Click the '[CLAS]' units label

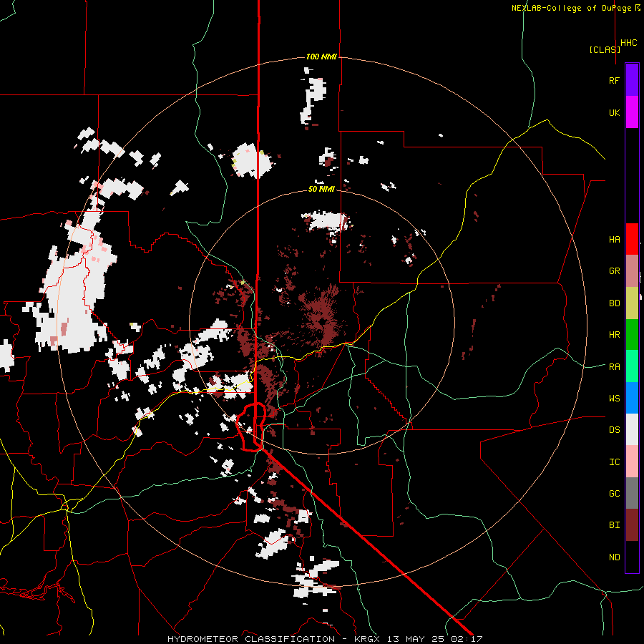pyautogui.click(x=605, y=49)
